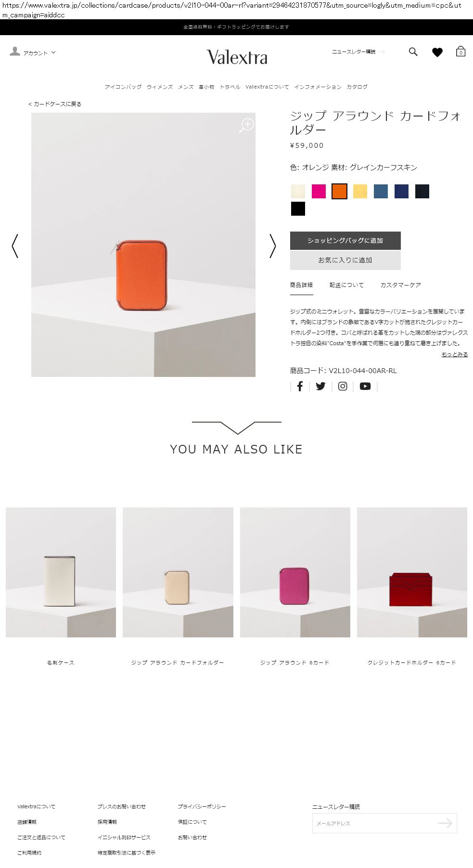Viewport: 473px width, 868px height.
Task: Switch to the 配送について tab
Action: (x=346, y=285)
